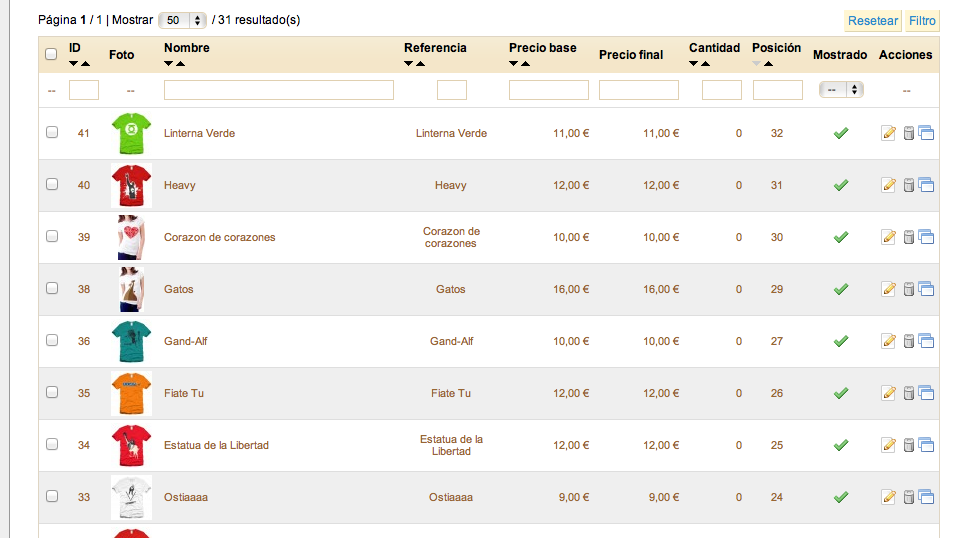Delete the Gand-Alf product via trash icon

tap(908, 341)
